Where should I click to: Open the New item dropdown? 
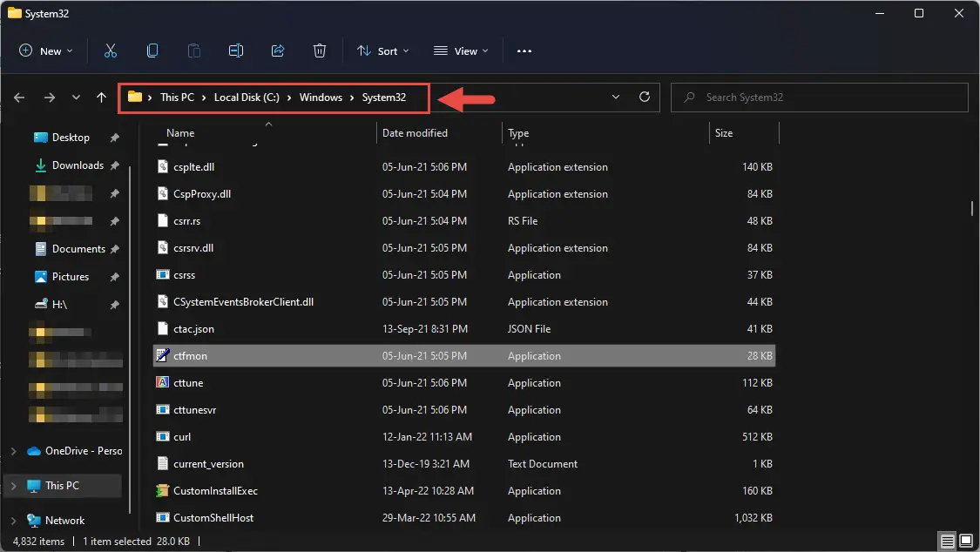tap(46, 51)
